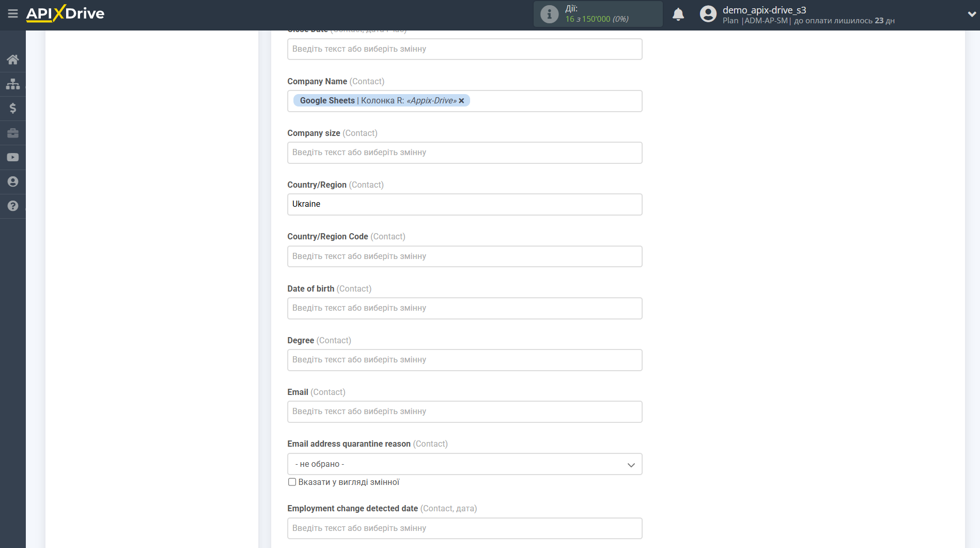
Task: Open the video tutorials YouTube icon
Action: pos(13,157)
